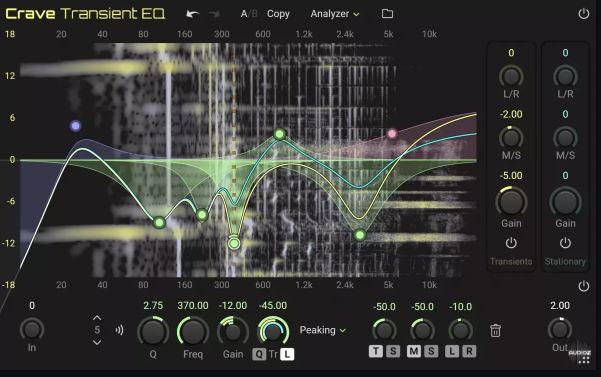601x377 pixels.
Task: Click the Transients Gain knob
Action: pos(511,202)
